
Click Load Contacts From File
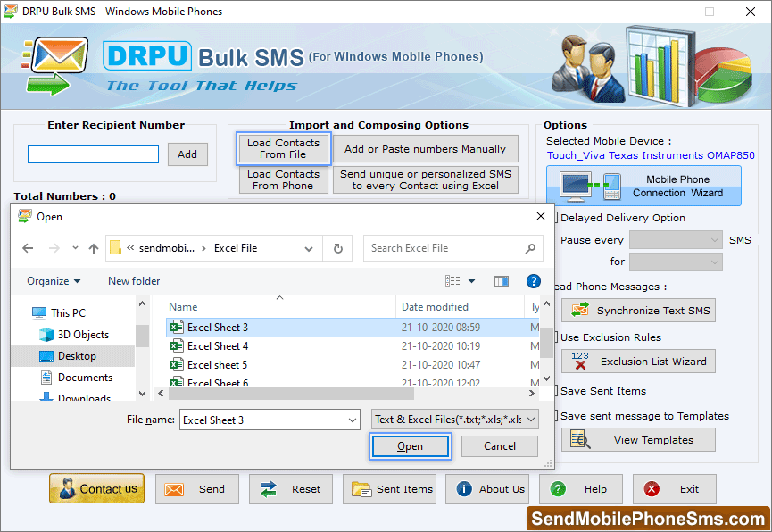click(283, 148)
